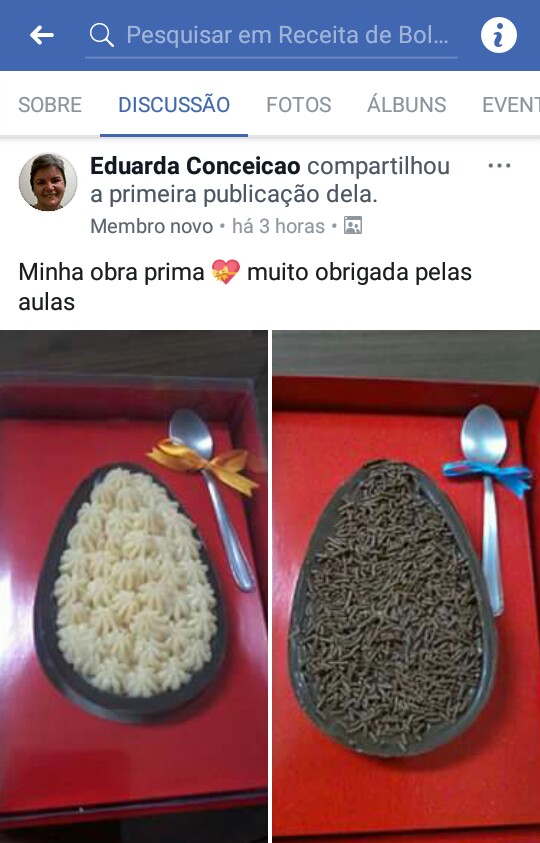Tap the 'Membro novo' label
The width and height of the screenshot is (540, 843).
(152, 226)
